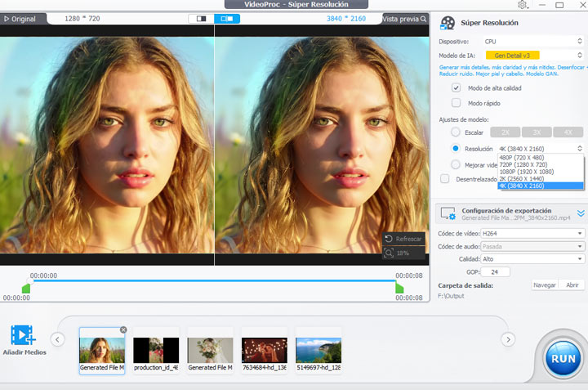
Task: Select the Mejorar video radio button
Action: (456, 165)
